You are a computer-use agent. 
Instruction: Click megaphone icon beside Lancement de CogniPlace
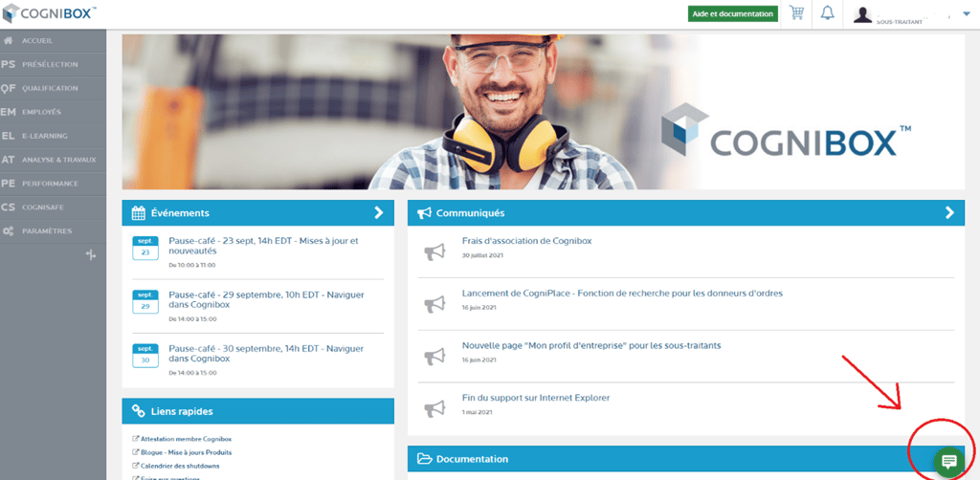(x=435, y=304)
